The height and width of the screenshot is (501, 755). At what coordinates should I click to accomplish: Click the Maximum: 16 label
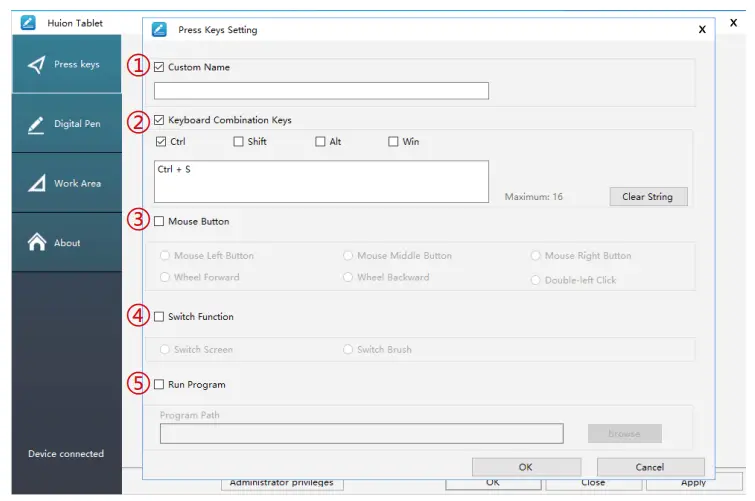point(534,197)
